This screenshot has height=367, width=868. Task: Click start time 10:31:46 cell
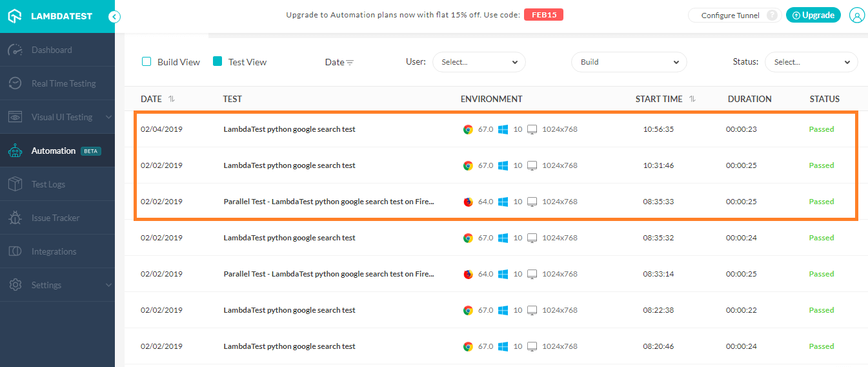(x=658, y=165)
